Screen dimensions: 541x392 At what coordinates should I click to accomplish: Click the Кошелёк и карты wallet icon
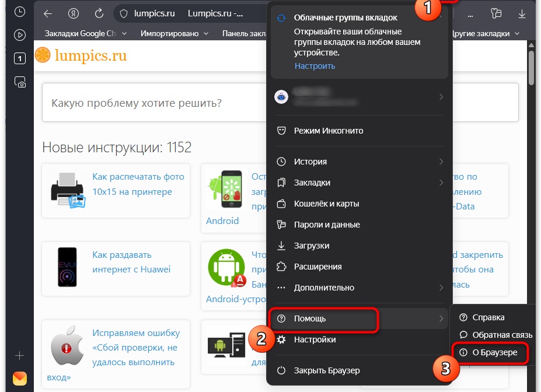click(x=281, y=204)
